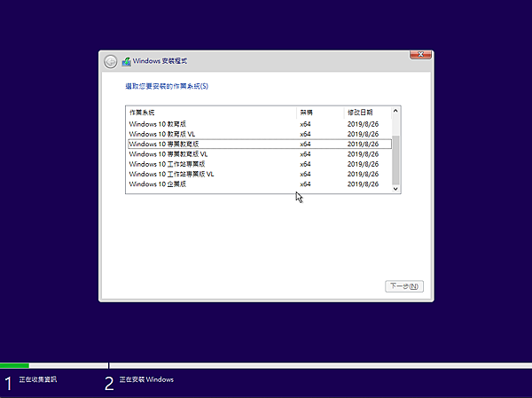
Task: Click the round back arrow button
Action: (x=110, y=62)
